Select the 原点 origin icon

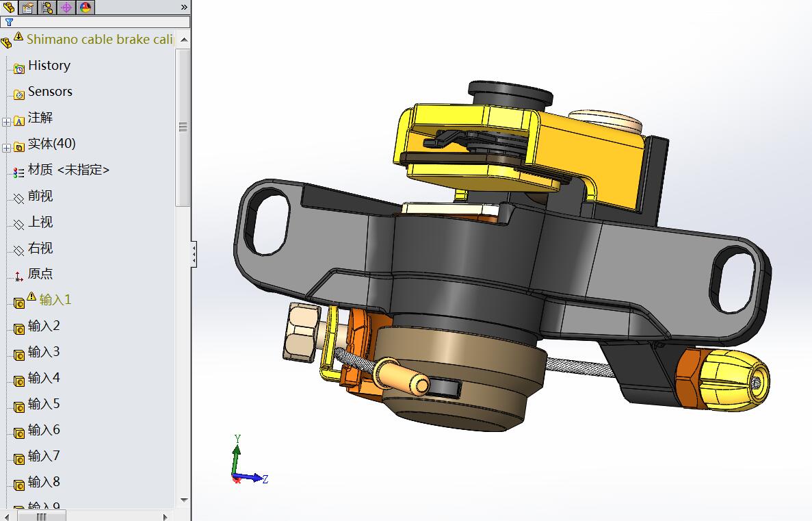coord(18,277)
